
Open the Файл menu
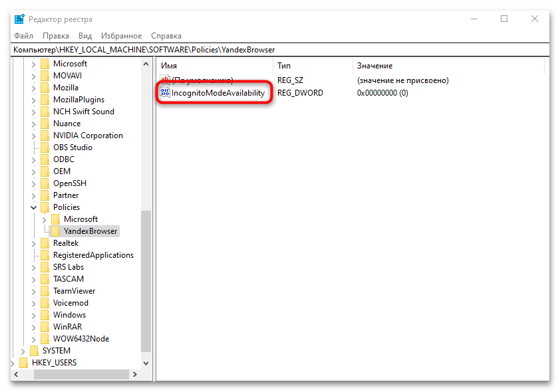click(23, 36)
